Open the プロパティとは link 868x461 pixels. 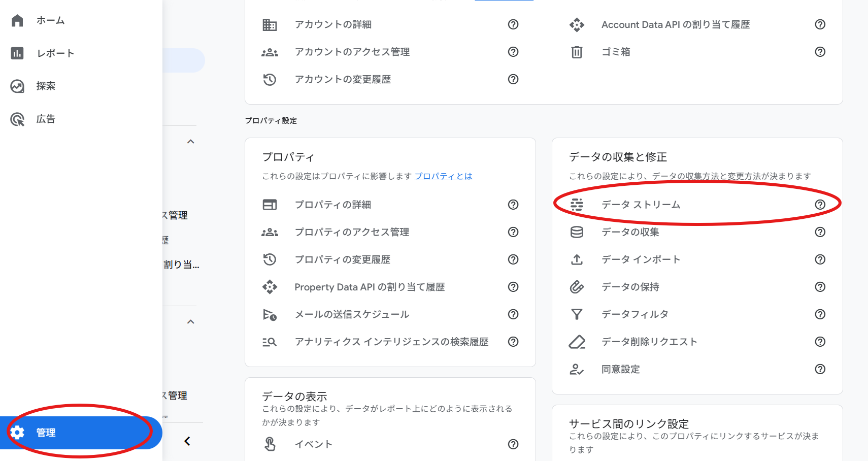pyautogui.click(x=443, y=176)
